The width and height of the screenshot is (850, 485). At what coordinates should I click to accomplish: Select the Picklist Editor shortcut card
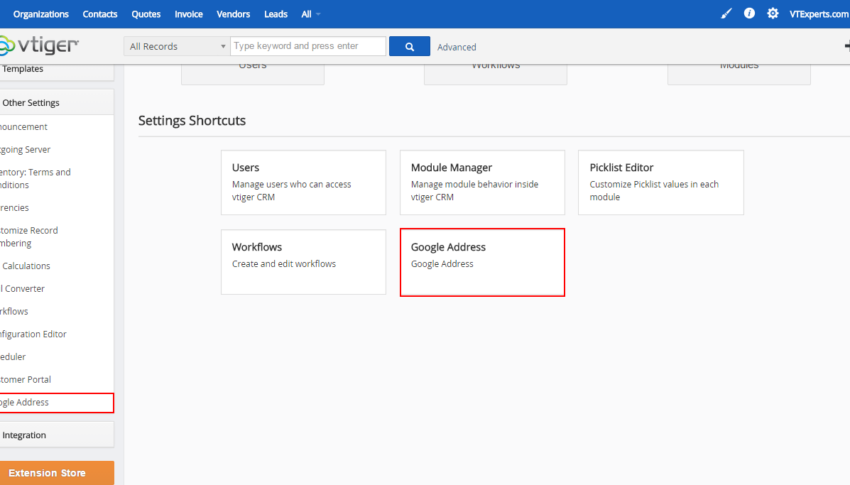[661, 183]
